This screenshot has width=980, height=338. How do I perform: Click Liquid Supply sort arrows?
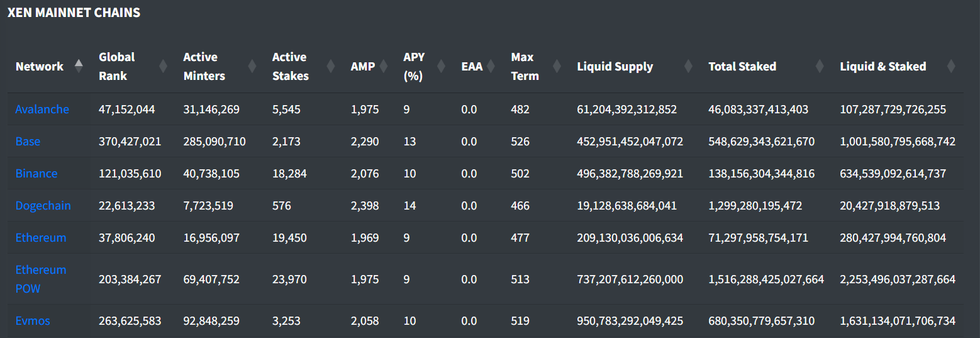[x=688, y=66]
